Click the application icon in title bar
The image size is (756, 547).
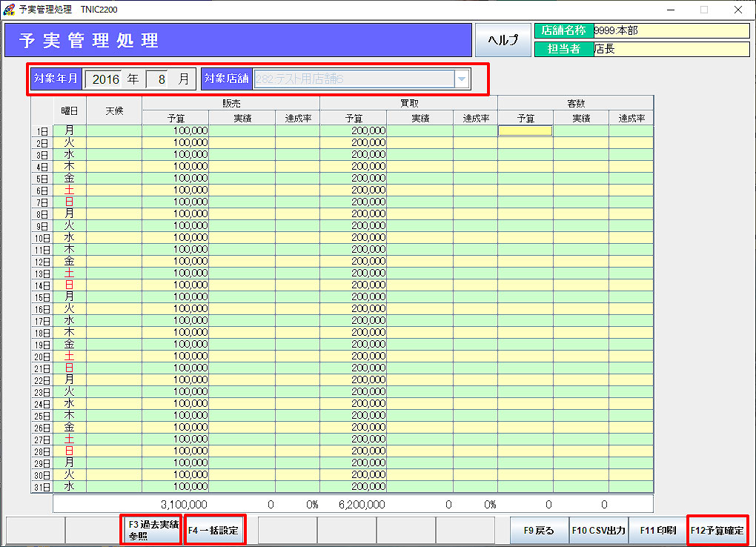click(x=9, y=10)
